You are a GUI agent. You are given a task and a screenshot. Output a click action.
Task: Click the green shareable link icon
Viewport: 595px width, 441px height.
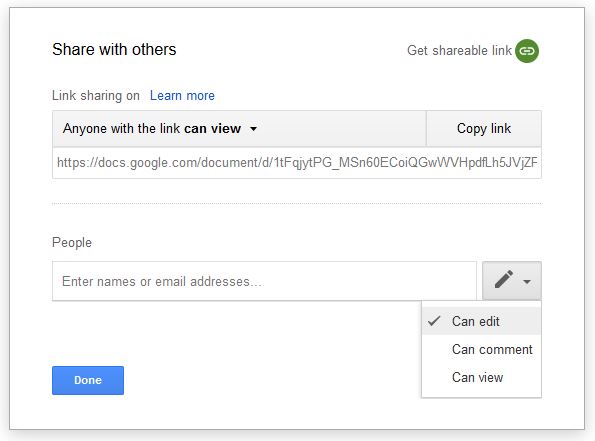pos(527,51)
